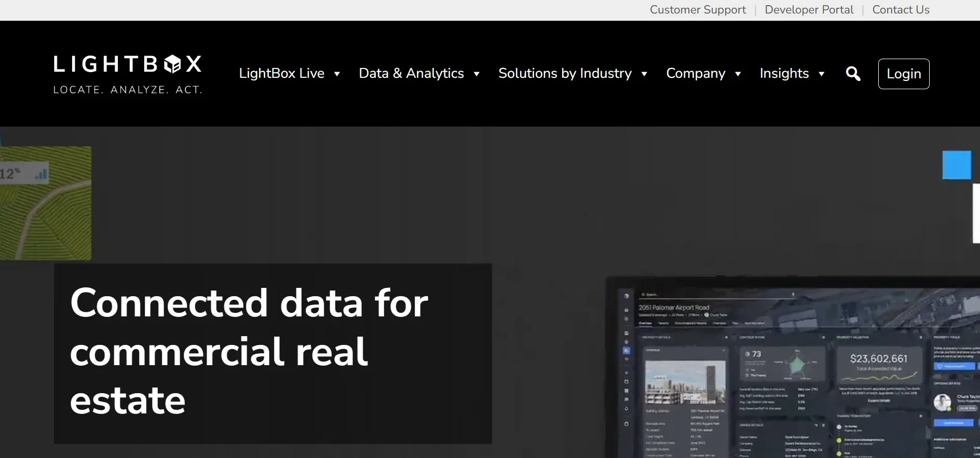This screenshot has height=458, width=980.
Task: Click the dashboard screenshot in hero
Action: (793, 368)
